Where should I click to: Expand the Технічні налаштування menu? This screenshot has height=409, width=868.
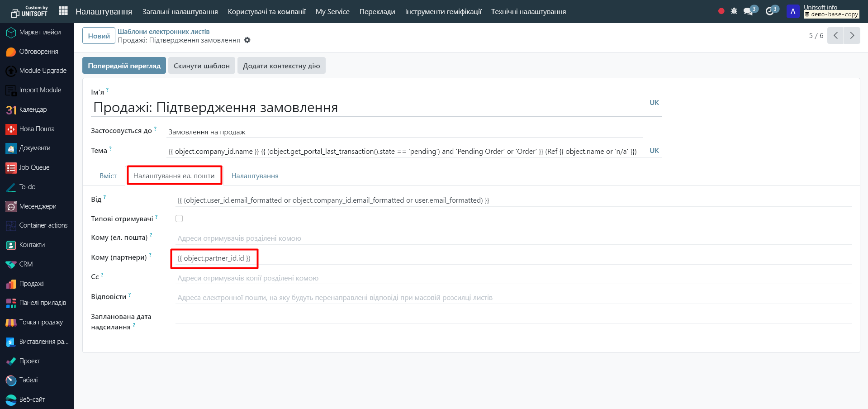(x=528, y=12)
